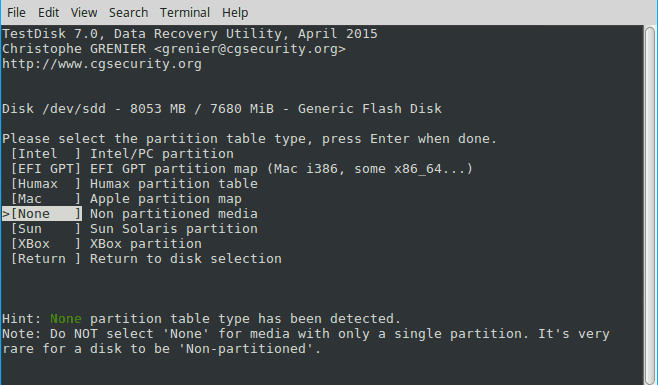
Task: Open the Help menu
Action: pyautogui.click(x=235, y=13)
